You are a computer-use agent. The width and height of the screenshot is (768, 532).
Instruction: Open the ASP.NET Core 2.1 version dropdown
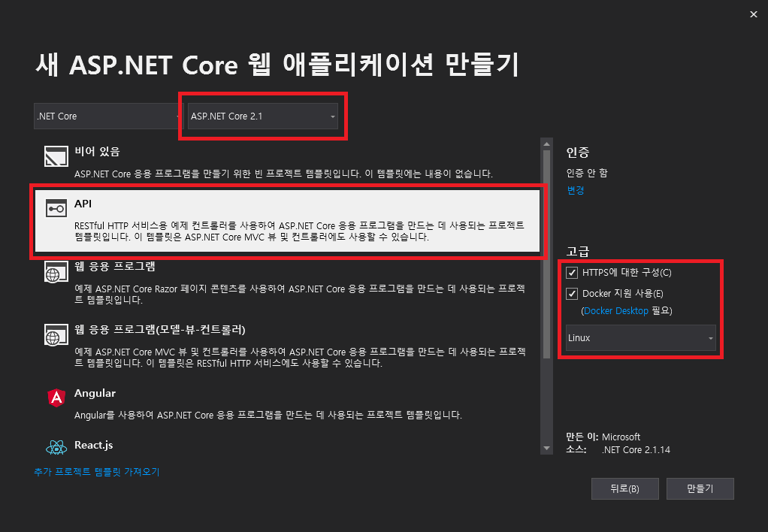(x=263, y=116)
